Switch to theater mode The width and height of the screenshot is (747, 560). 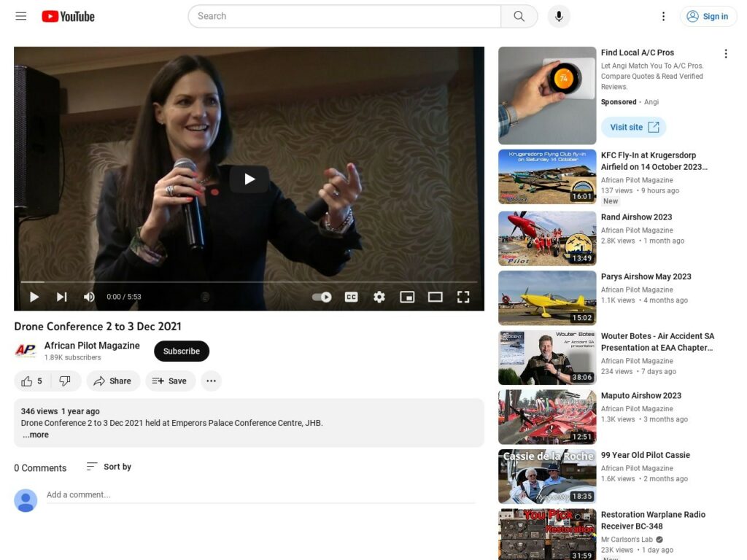coord(435,297)
